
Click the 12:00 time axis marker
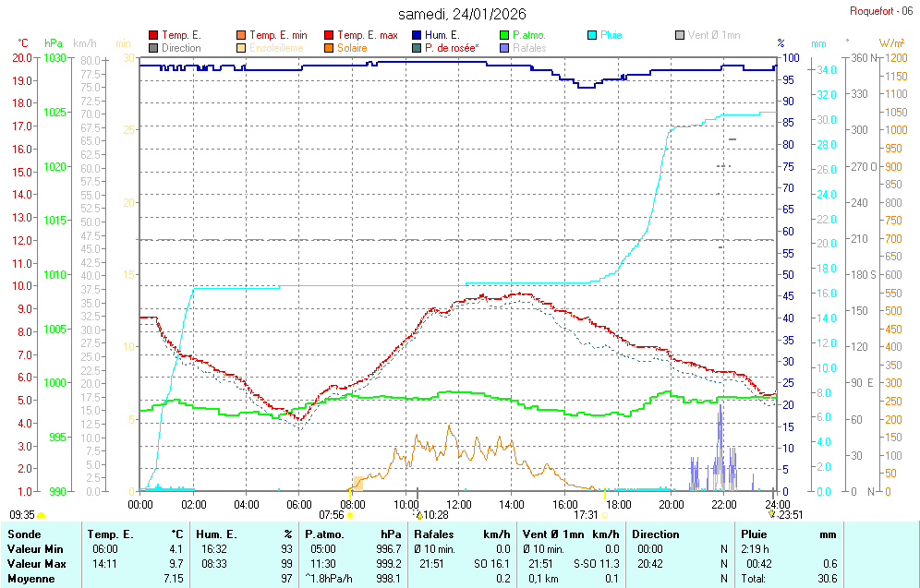pyautogui.click(x=459, y=504)
